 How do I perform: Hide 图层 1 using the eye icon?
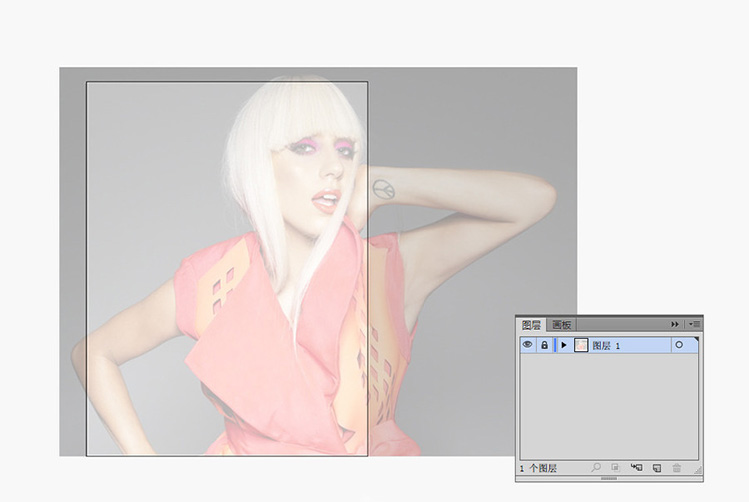coord(527,345)
